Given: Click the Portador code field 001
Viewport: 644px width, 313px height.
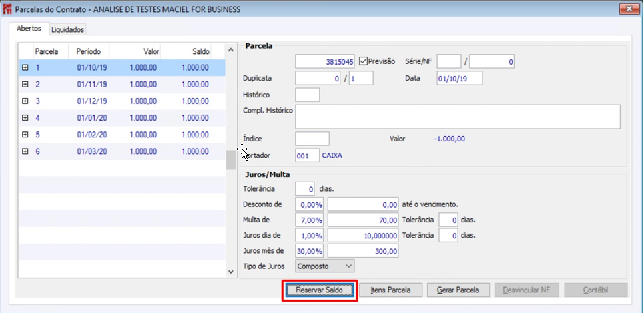Looking at the screenshot, I should [308, 156].
